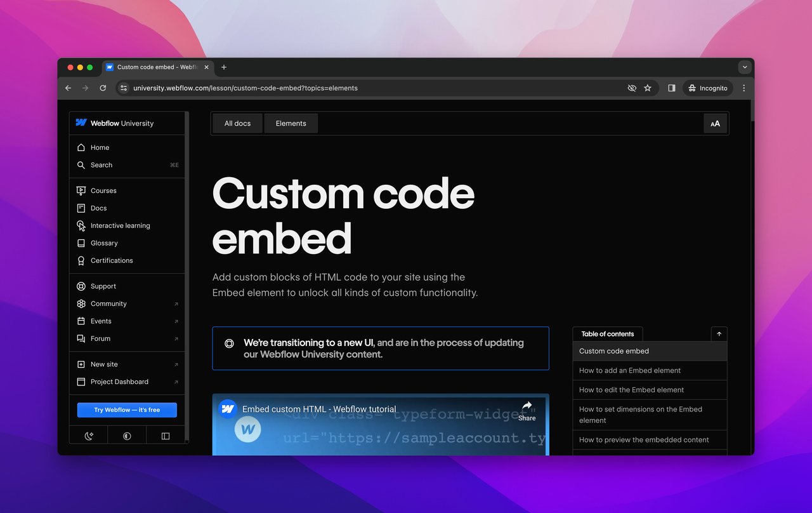This screenshot has width=812, height=513.
Task: Reload the current page
Action: tap(103, 88)
